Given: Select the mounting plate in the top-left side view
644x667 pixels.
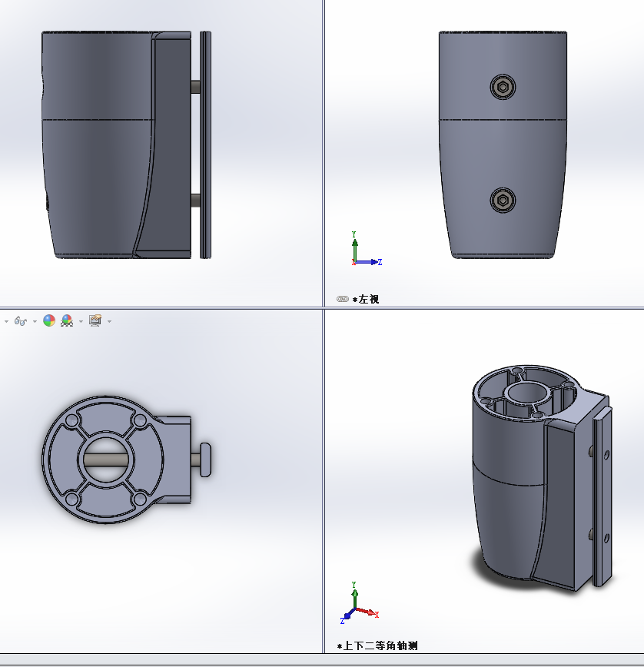Looking at the screenshot, I should (x=206, y=144).
